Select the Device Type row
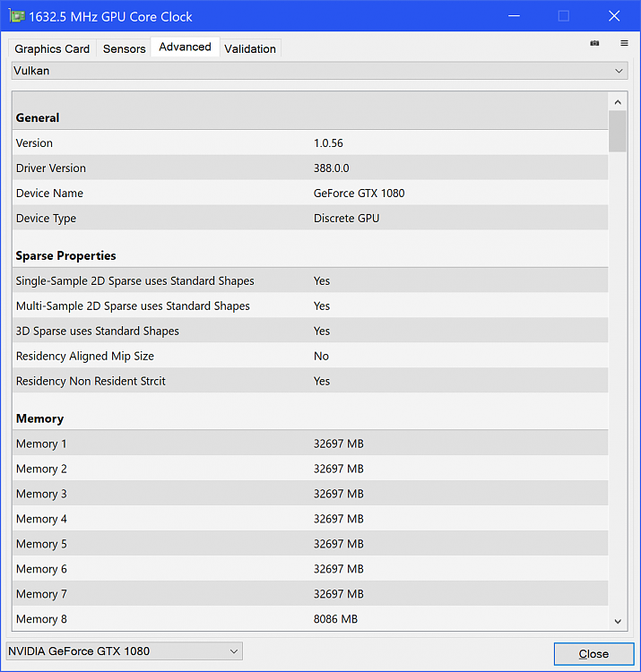 click(x=310, y=218)
